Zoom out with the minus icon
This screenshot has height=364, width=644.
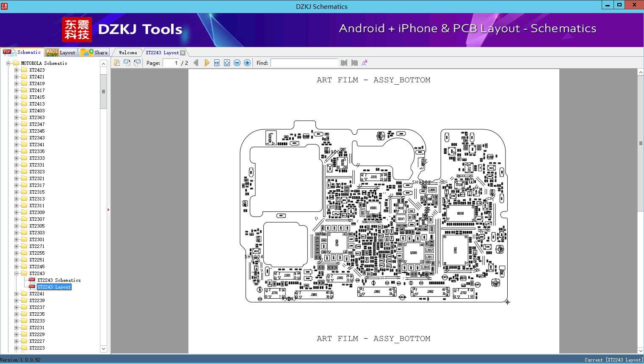click(x=237, y=63)
